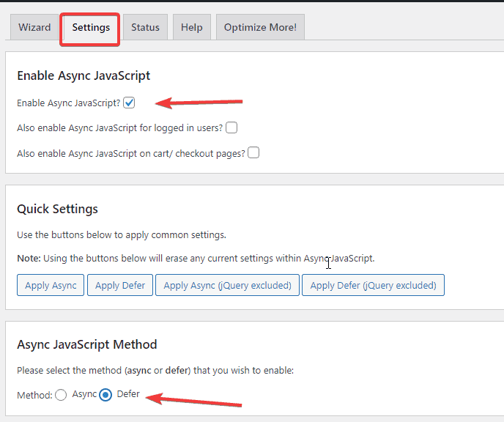Click the Enable Async JavaScript section heading
The width and height of the screenshot is (504, 422).
click(x=84, y=75)
